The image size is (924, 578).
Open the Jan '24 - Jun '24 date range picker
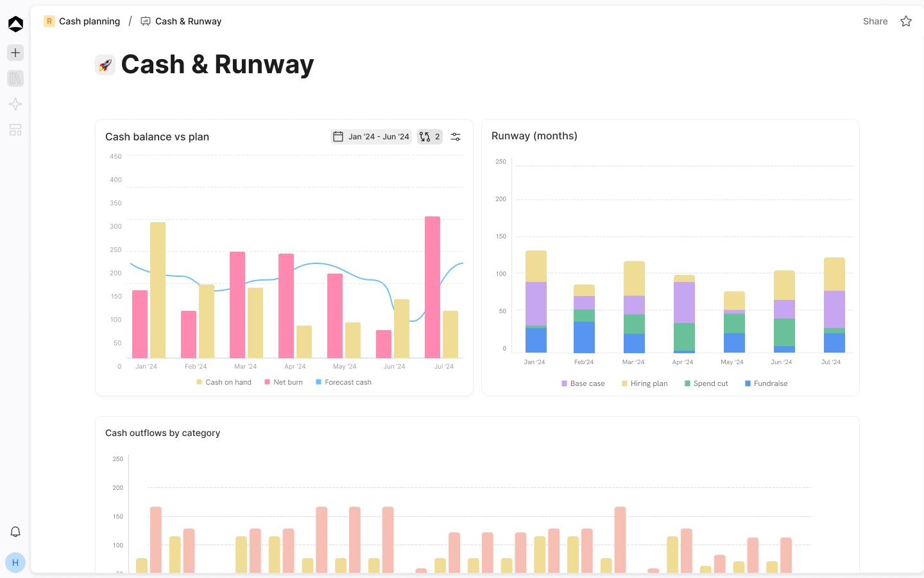tap(371, 137)
